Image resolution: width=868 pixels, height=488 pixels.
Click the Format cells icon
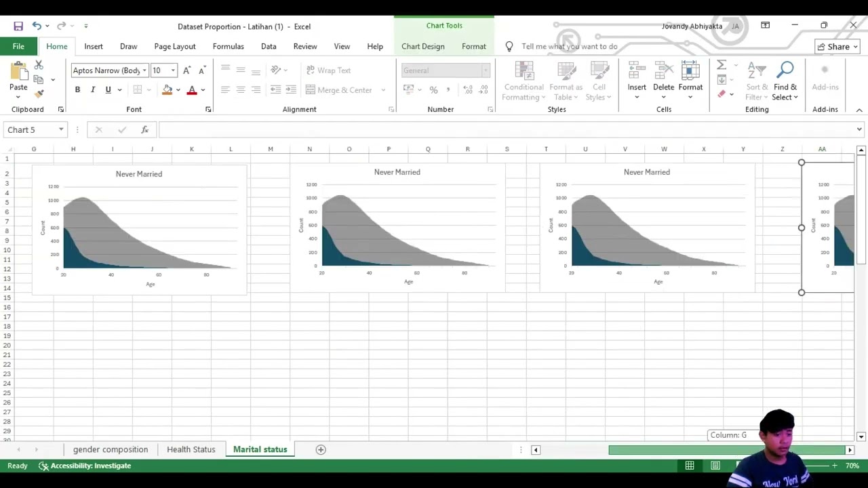690,70
